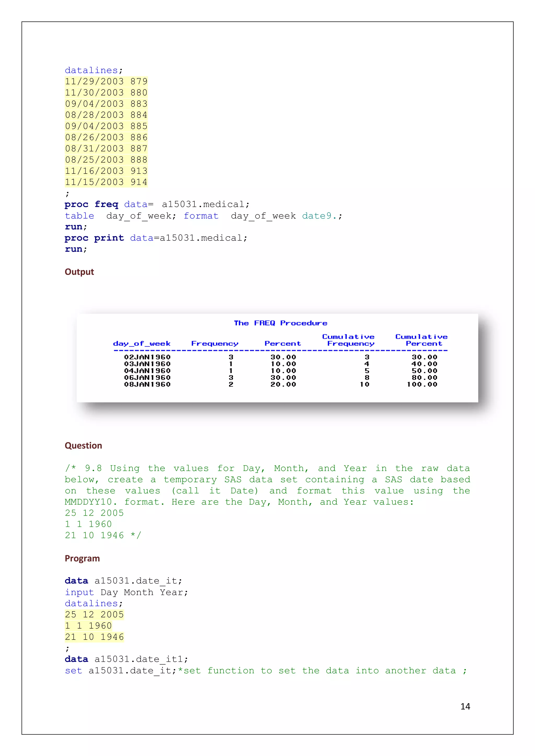The height and width of the screenshot is (756, 535).
Task: Click the data line '11/15/2003 914'
Action: [x=106, y=182]
